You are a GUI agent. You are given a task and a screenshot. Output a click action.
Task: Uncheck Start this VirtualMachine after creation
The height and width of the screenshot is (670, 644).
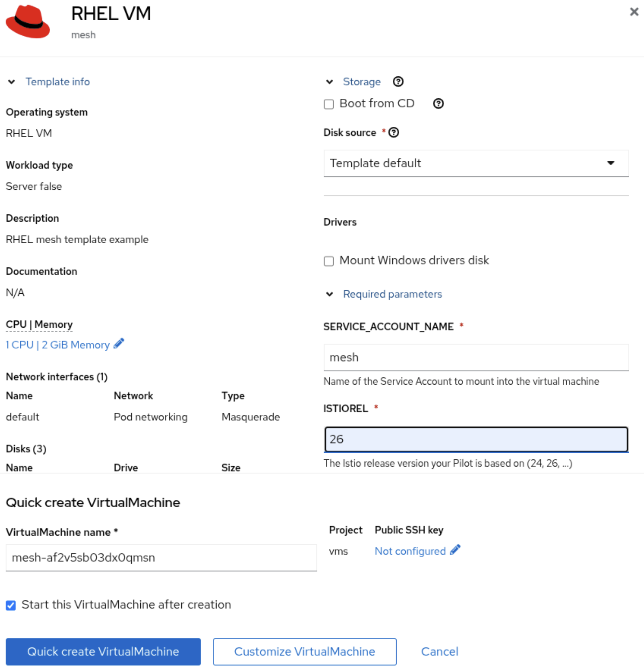point(11,605)
